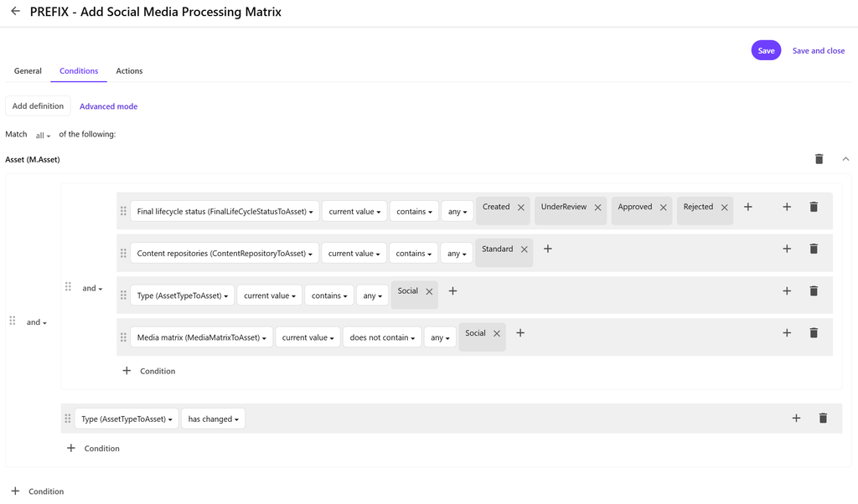
Task: Delete the Type has changed condition
Action: [822, 419]
